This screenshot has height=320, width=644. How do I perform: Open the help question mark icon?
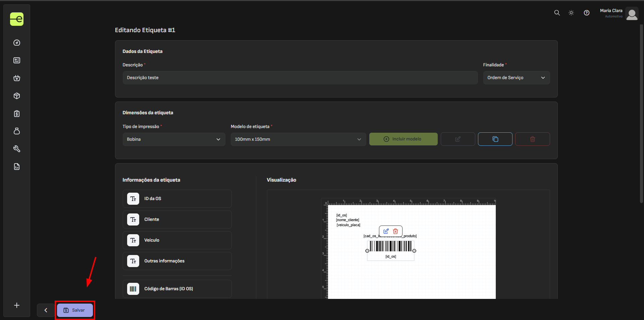click(587, 13)
